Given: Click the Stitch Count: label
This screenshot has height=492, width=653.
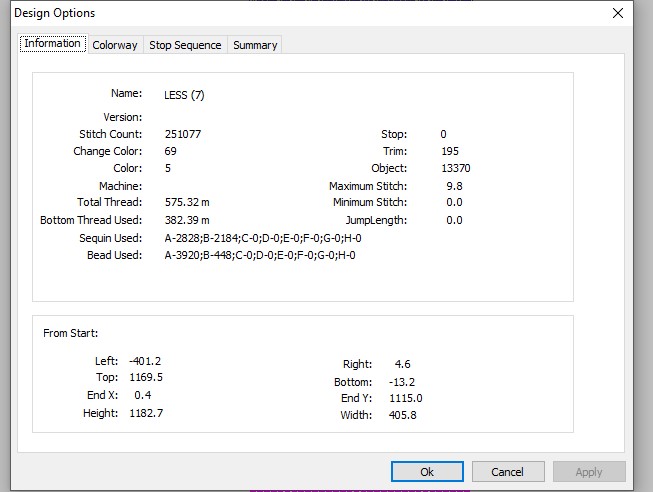Looking at the screenshot, I should pyautogui.click(x=111, y=134).
